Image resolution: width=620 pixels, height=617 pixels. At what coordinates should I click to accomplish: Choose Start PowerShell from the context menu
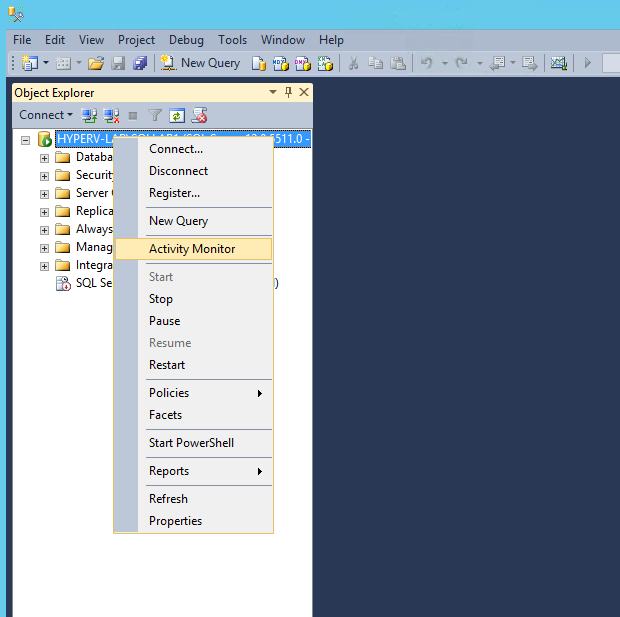(x=193, y=443)
